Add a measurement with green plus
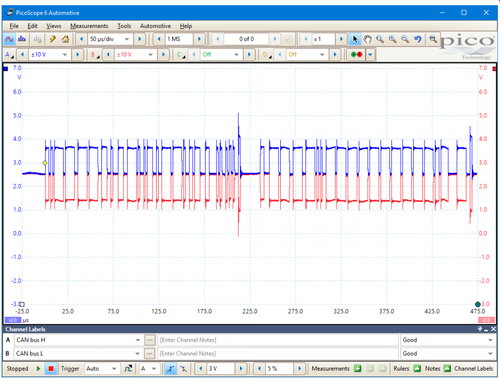This screenshot has height=382, width=500. point(358,369)
